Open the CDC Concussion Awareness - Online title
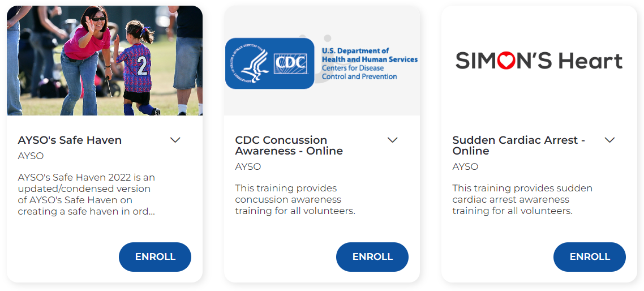 [289, 145]
